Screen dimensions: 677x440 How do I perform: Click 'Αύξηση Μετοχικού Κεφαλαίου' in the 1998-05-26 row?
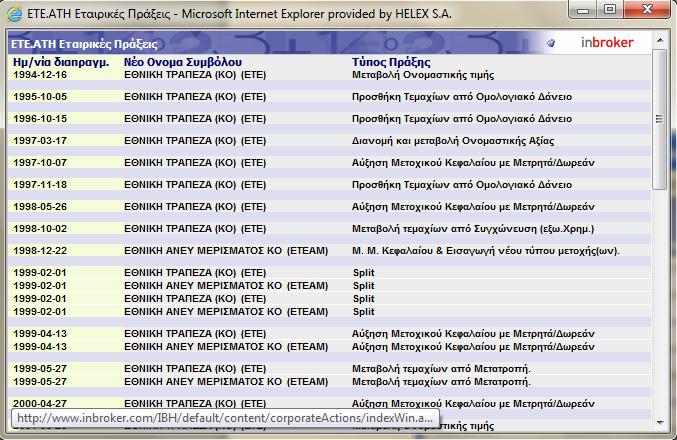pos(473,207)
